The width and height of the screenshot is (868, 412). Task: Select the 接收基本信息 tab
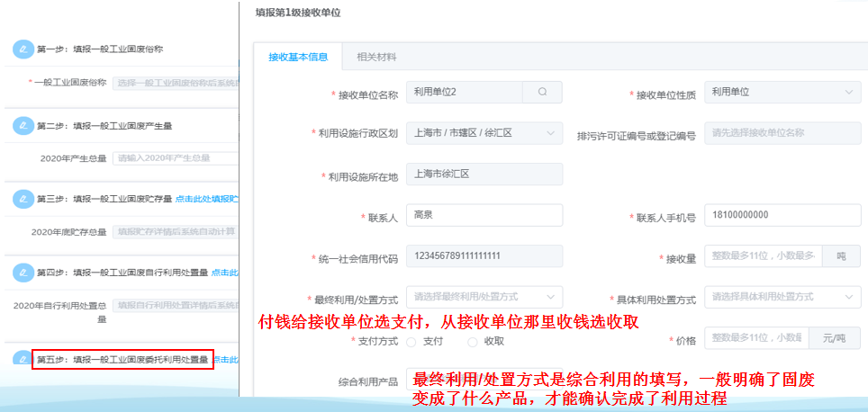(x=298, y=58)
